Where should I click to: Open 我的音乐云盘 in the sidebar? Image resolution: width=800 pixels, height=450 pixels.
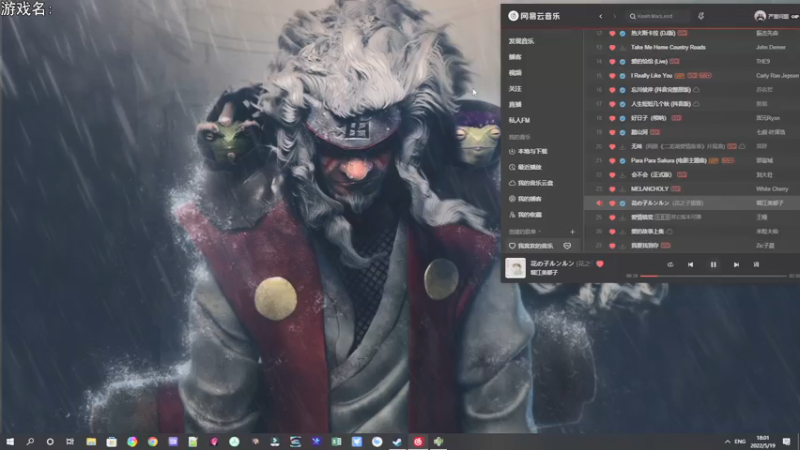coord(531,183)
